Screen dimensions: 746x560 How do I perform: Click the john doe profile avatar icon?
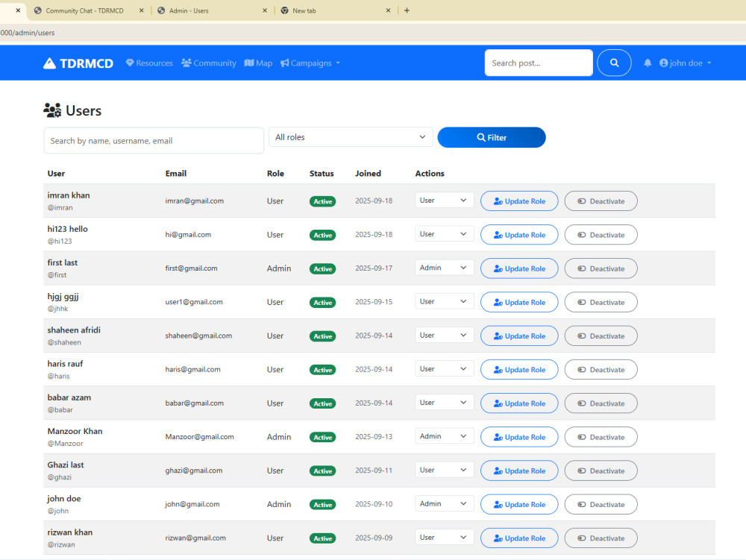(664, 63)
